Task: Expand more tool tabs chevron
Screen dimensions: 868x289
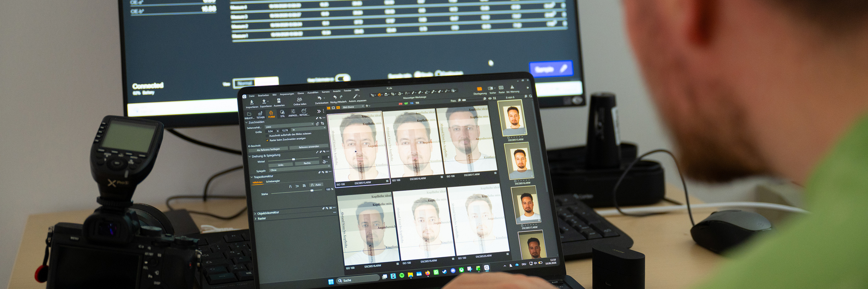Action: (x=319, y=111)
